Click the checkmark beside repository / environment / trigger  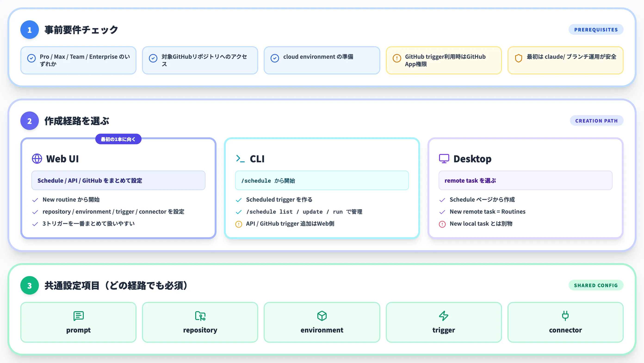(x=35, y=212)
